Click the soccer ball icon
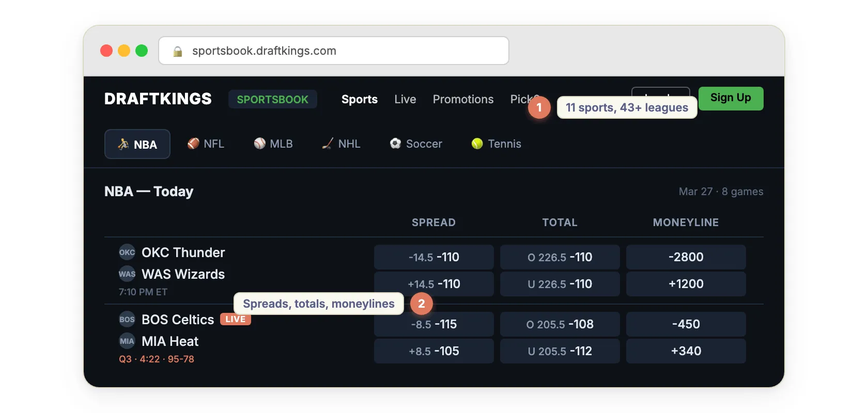This screenshot has width=868, height=413. click(395, 144)
